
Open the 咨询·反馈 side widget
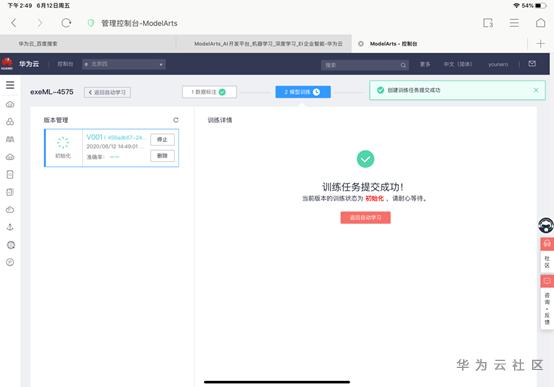click(x=547, y=302)
